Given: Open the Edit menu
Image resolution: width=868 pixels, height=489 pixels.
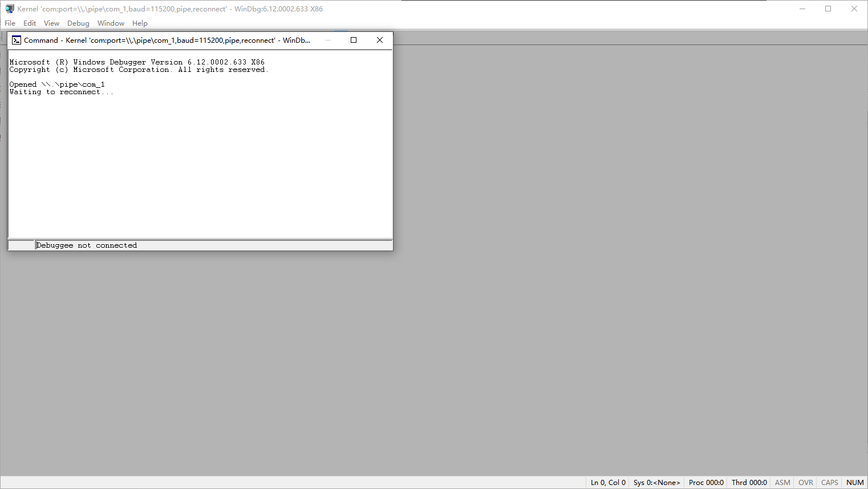Looking at the screenshot, I should [29, 23].
